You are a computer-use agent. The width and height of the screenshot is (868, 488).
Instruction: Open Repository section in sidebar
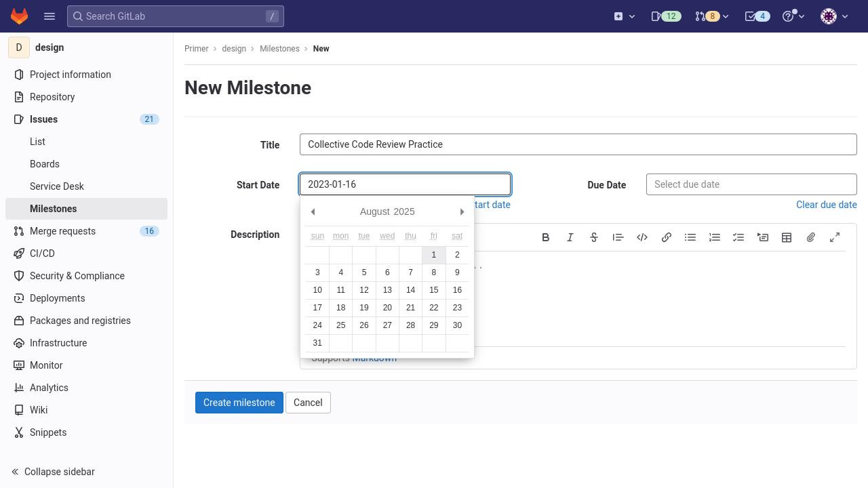(86, 97)
